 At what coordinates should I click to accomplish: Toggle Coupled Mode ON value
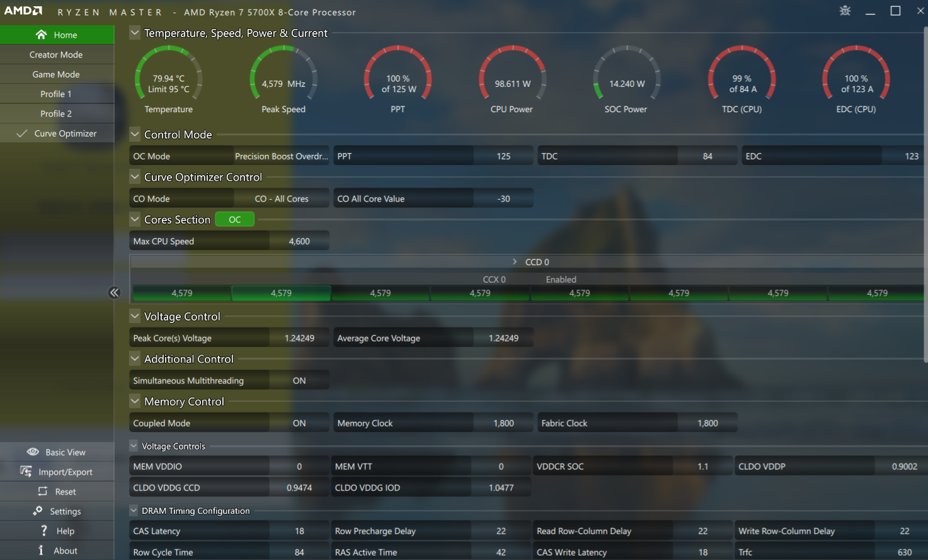(x=299, y=423)
